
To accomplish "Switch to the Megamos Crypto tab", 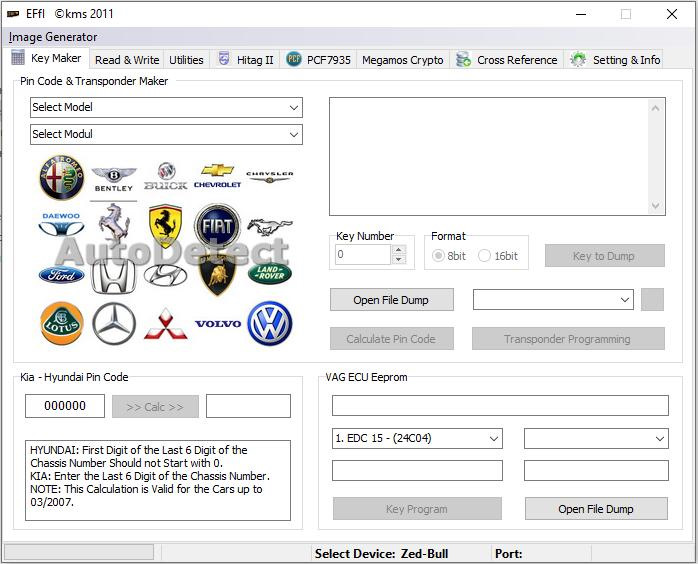I will click(402, 60).
